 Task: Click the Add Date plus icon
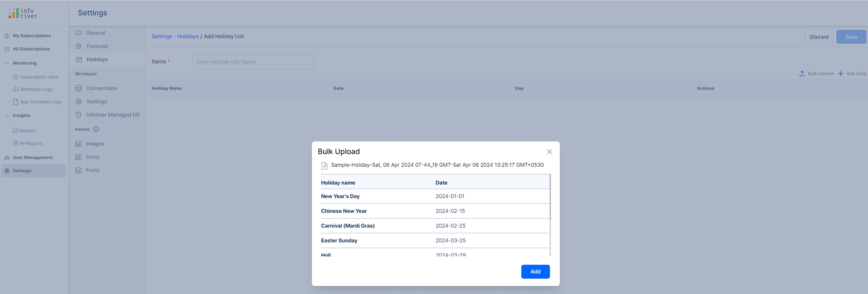point(840,73)
